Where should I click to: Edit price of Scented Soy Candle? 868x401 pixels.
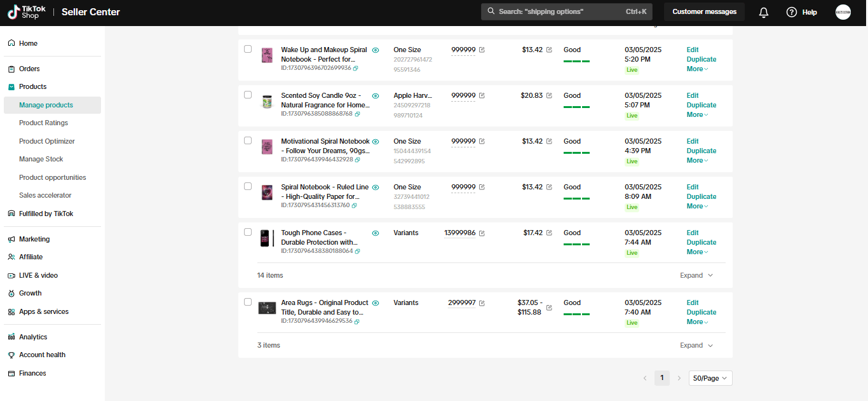point(549,95)
